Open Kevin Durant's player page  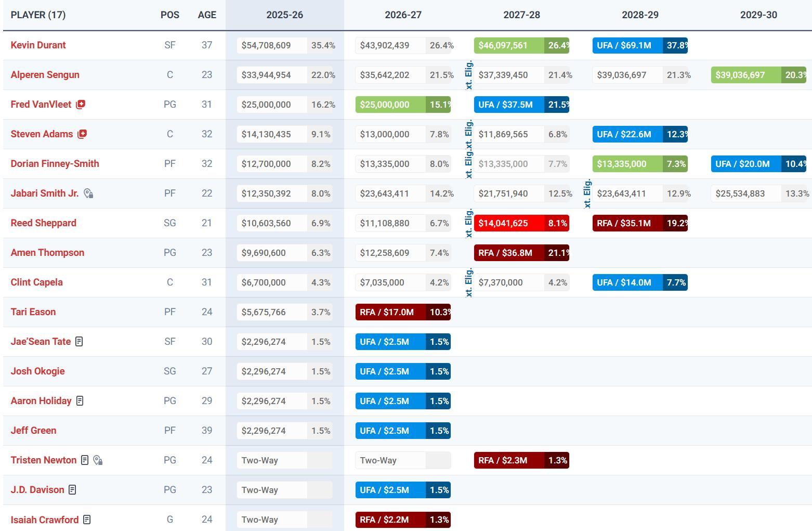coord(38,45)
